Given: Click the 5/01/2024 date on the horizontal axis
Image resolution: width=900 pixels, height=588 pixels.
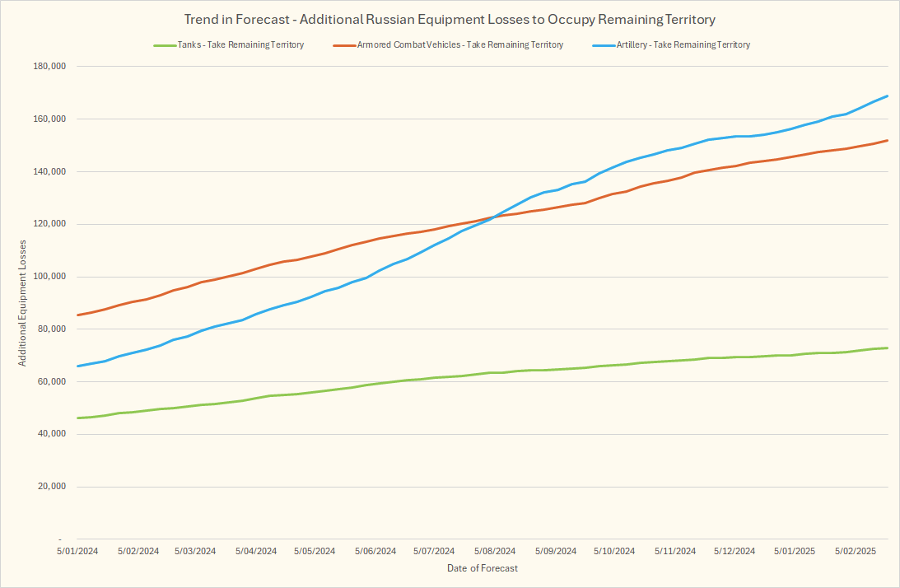Looking at the screenshot, I should pyautogui.click(x=77, y=551).
